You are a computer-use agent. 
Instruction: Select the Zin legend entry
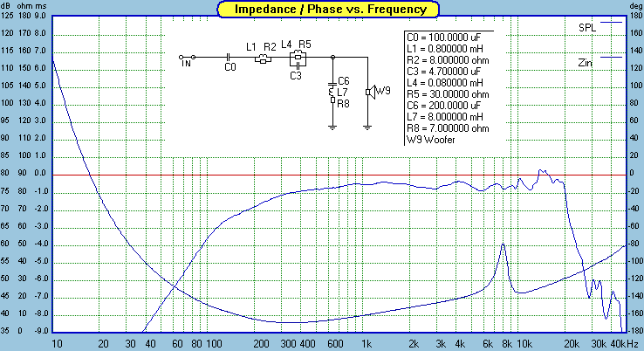point(588,62)
